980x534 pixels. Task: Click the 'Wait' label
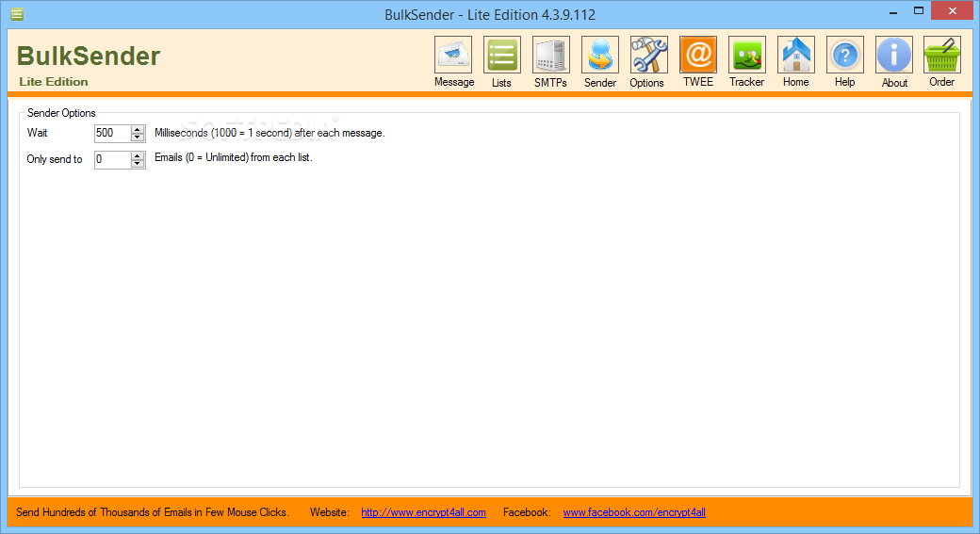[37, 133]
